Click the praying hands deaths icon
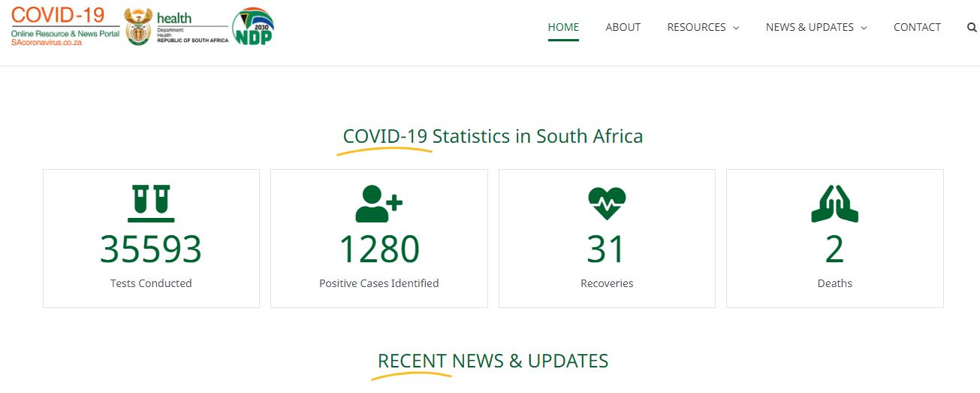Image resolution: width=980 pixels, height=393 pixels. click(834, 204)
